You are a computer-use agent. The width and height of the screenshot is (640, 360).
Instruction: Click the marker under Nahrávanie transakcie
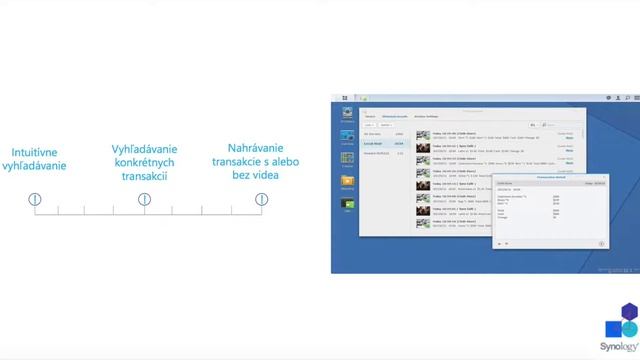pyautogui.click(x=262, y=199)
